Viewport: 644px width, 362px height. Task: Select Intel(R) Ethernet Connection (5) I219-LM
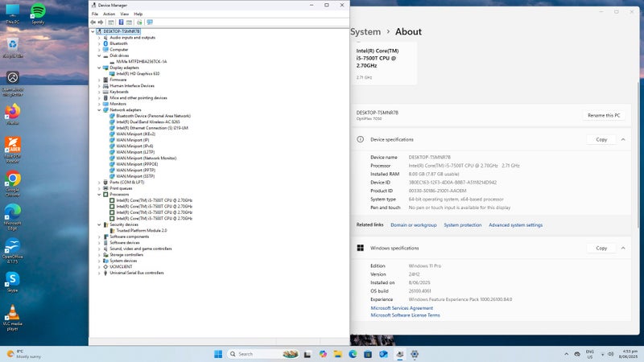tap(152, 128)
